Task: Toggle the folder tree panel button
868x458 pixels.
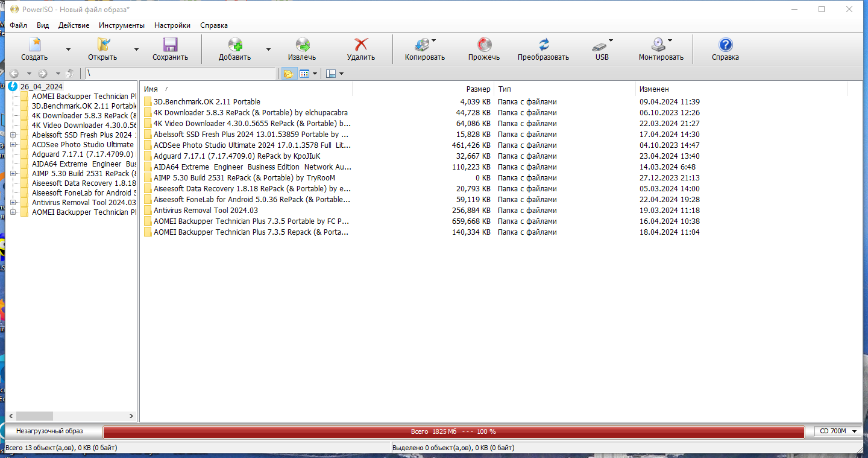Action: (x=288, y=74)
